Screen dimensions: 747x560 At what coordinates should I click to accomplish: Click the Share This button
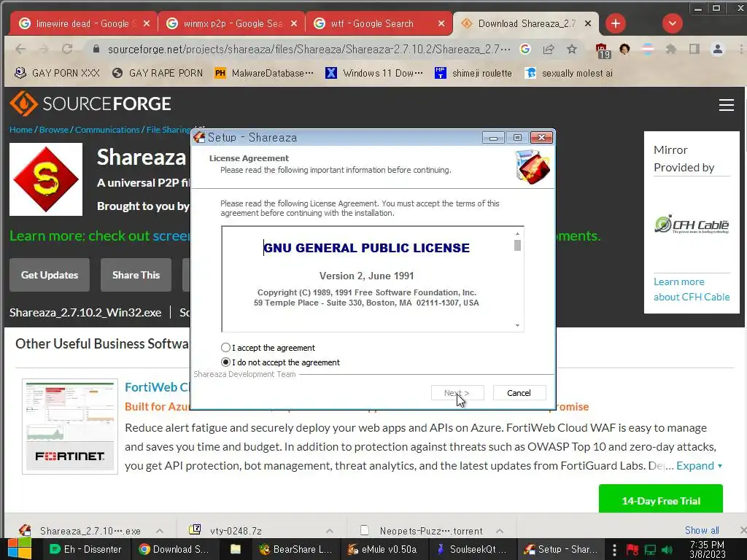[136, 275]
